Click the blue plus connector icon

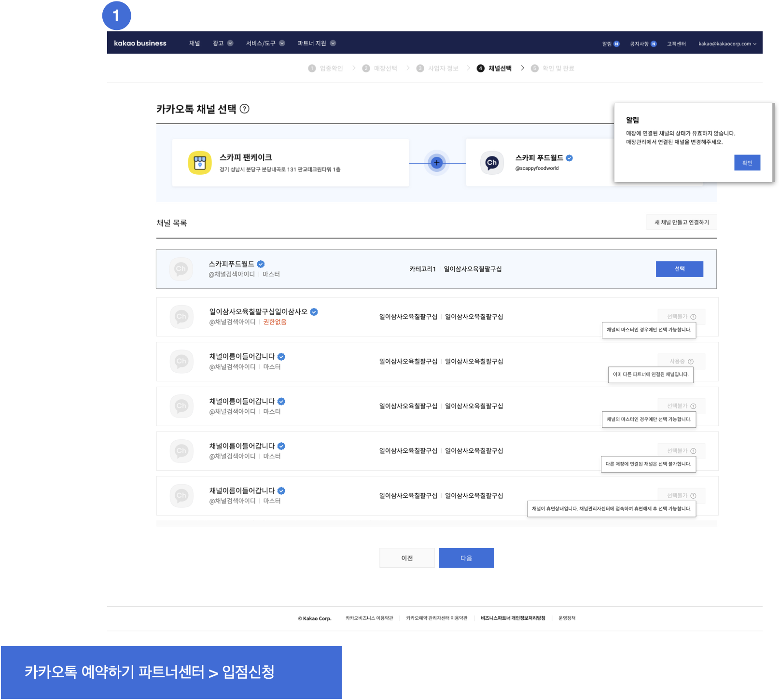click(x=436, y=163)
